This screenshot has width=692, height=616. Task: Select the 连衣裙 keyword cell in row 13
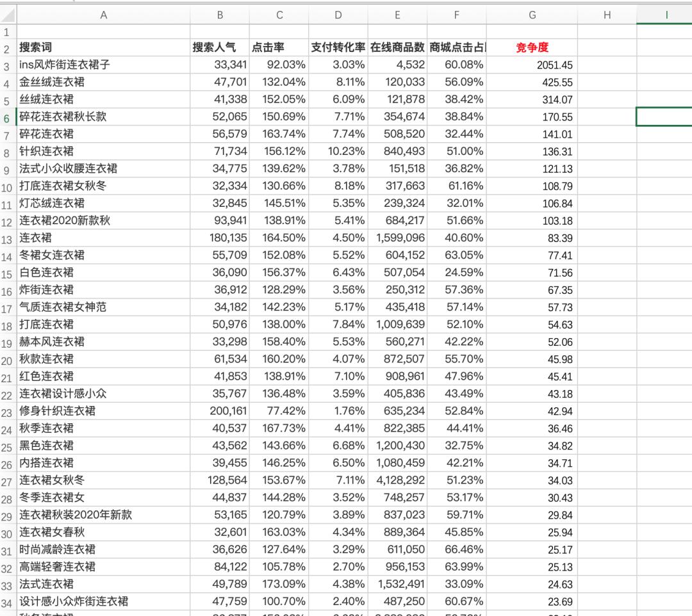tap(103, 238)
